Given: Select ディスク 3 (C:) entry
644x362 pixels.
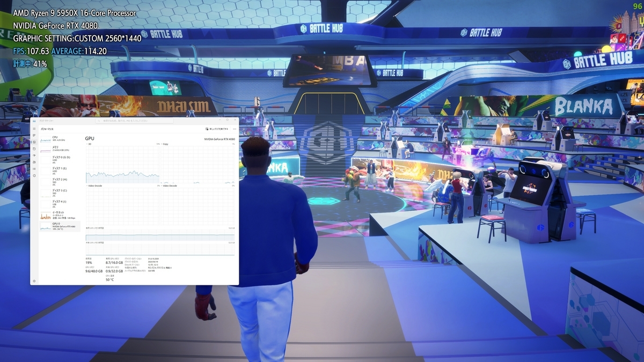Looking at the screenshot, I should [60, 193].
